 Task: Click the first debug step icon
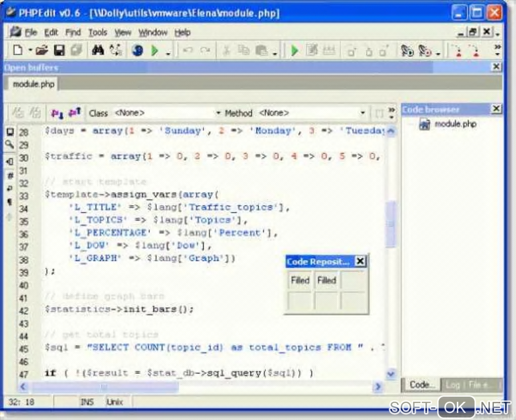(x=407, y=51)
